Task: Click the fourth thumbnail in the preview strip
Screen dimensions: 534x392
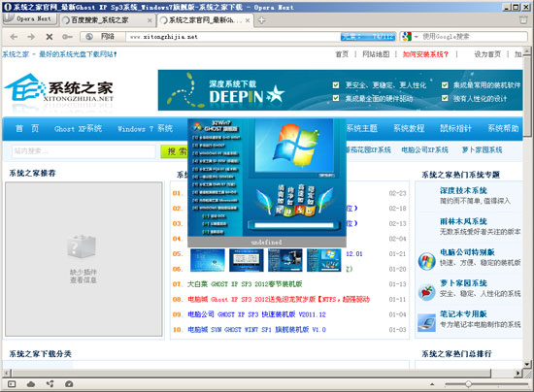Action: (x=324, y=260)
